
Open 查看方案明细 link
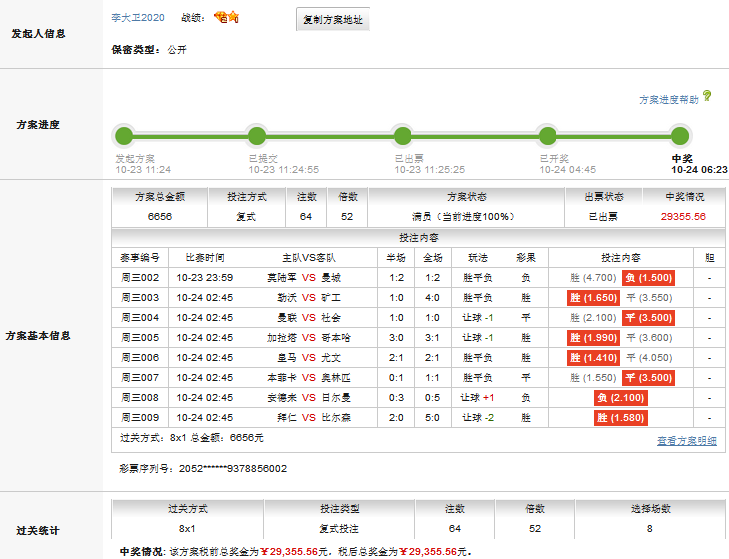click(x=686, y=441)
